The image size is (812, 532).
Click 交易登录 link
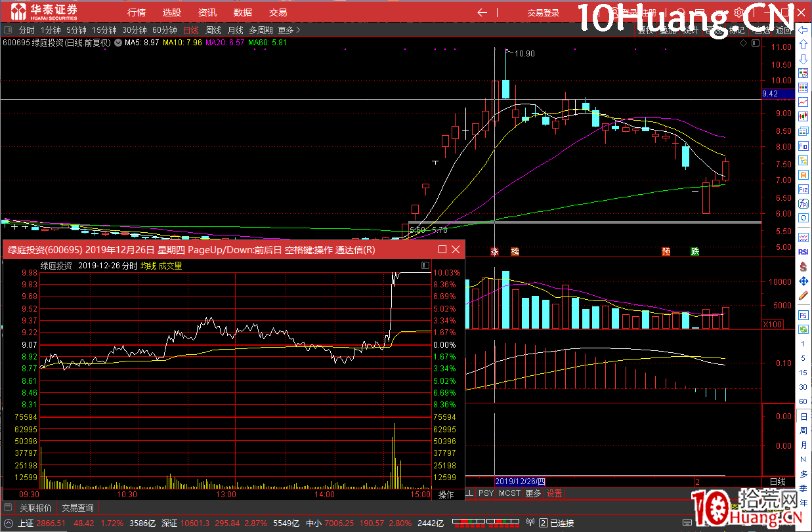click(x=544, y=12)
